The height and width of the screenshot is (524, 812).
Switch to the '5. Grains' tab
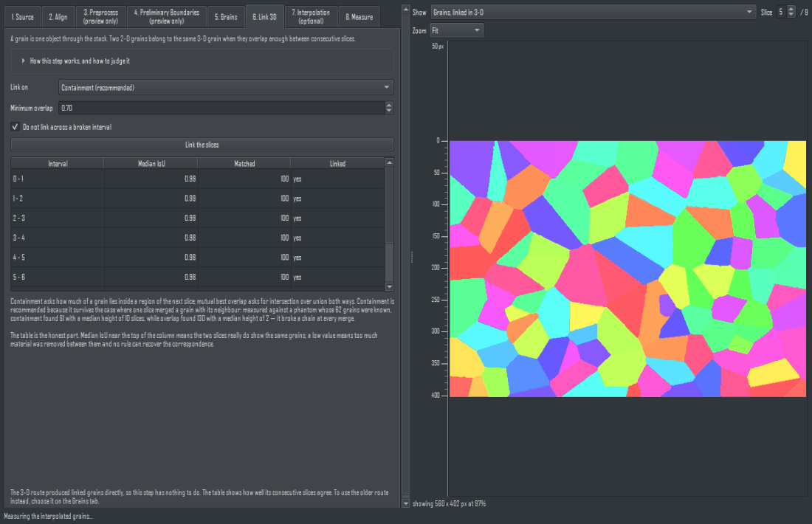226,17
